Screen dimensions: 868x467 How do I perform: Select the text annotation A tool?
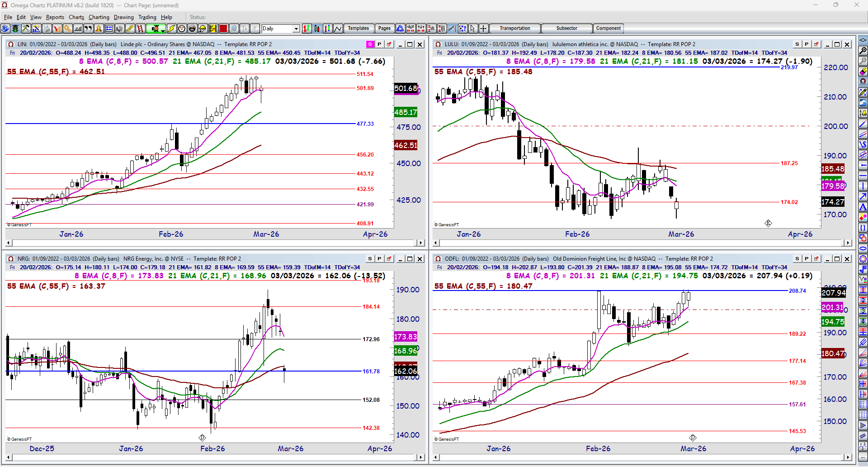click(863, 207)
